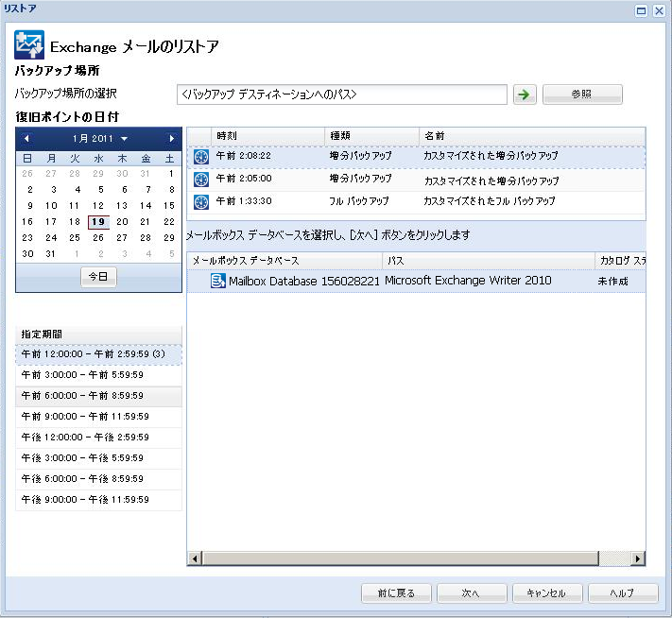The image size is (672, 618).
Task: Click recovery point icon for 午前 1:33:30
Action: pos(200,202)
